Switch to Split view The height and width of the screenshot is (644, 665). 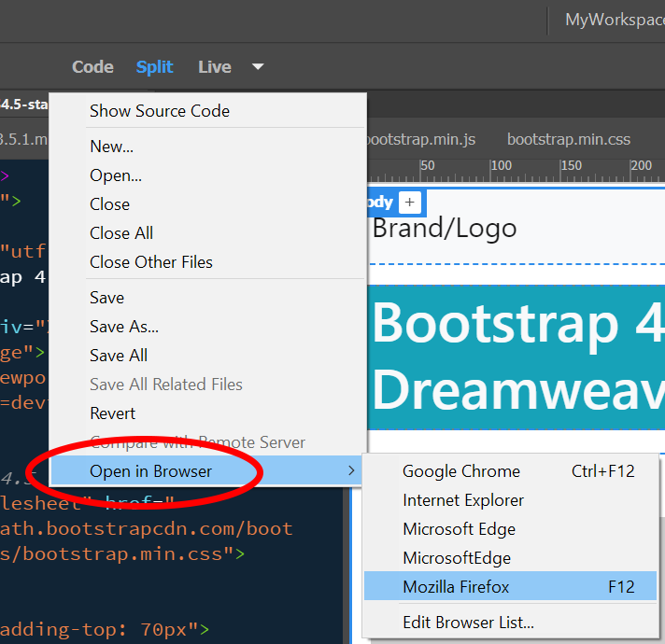pos(154,67)
